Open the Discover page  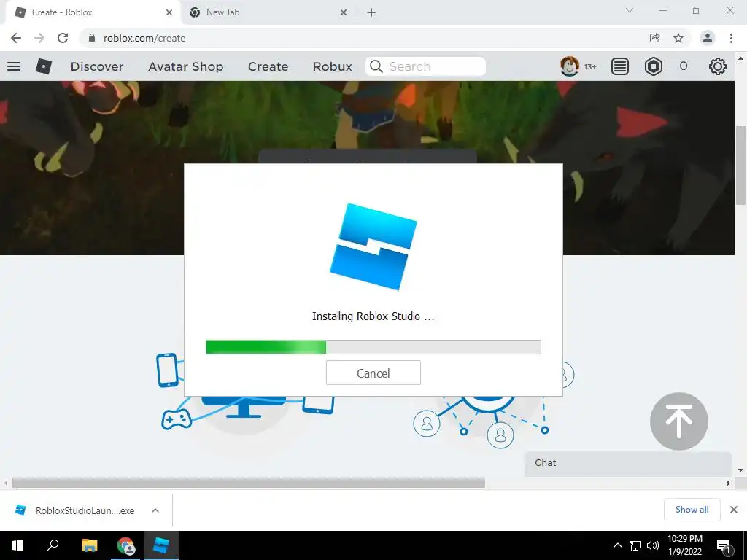(97, 66)
